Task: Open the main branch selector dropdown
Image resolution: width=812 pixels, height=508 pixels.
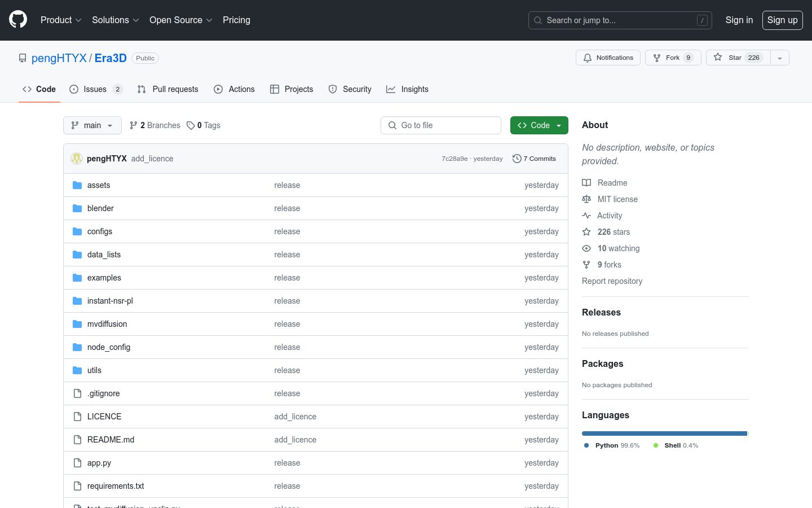Action: (x=92, y=125)
